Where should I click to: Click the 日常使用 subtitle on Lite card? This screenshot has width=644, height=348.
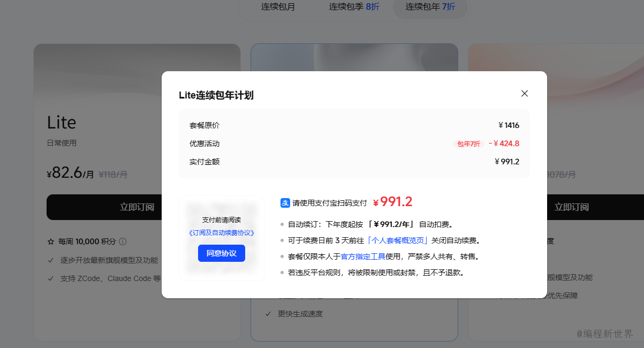pyautogui.click(x=62, y=143)
